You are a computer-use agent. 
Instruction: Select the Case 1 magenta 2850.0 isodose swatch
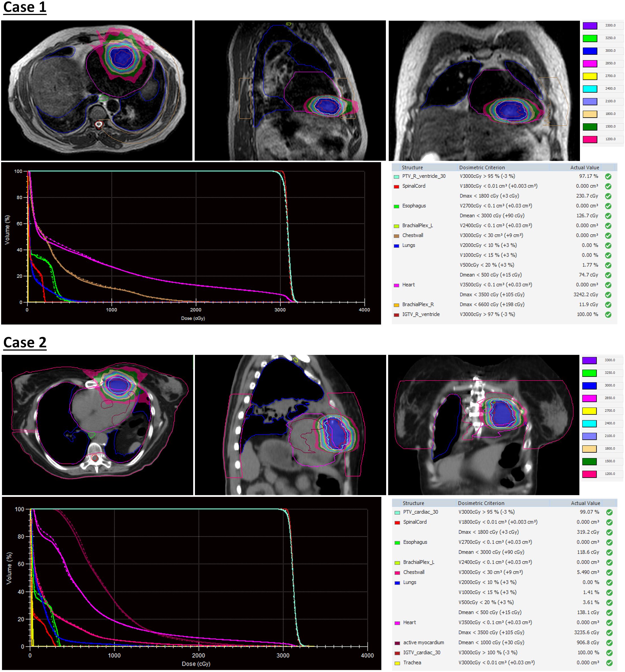[590, 63]
